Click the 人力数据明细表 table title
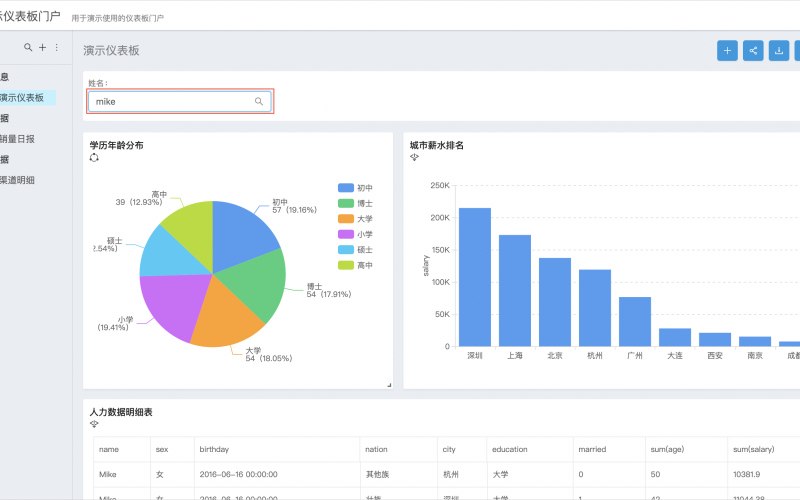 tap(121, 412)
